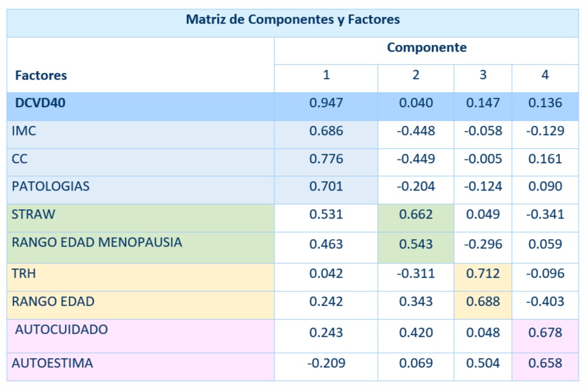Screen dimensions: 588x388
Task: Select the CC row label
Action: tap(19, 159)
